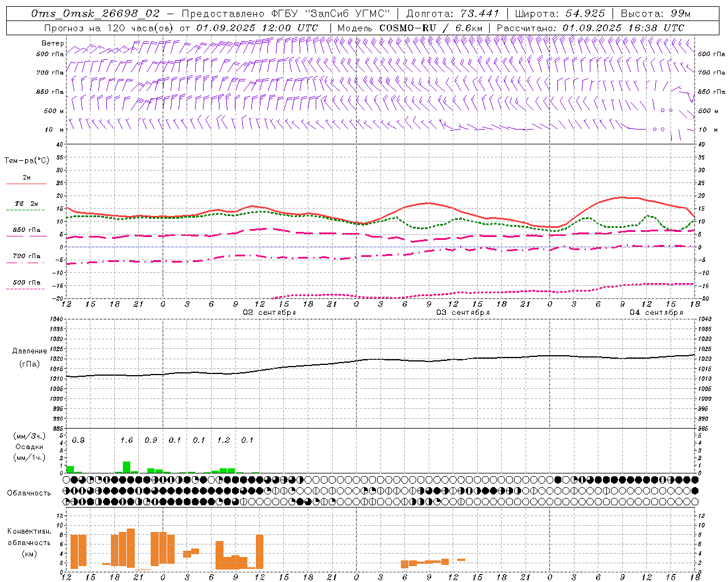Click the elevation text "Высота: 99м"
The width and height of the screenshot is (728, 582).
click(655, 14)
